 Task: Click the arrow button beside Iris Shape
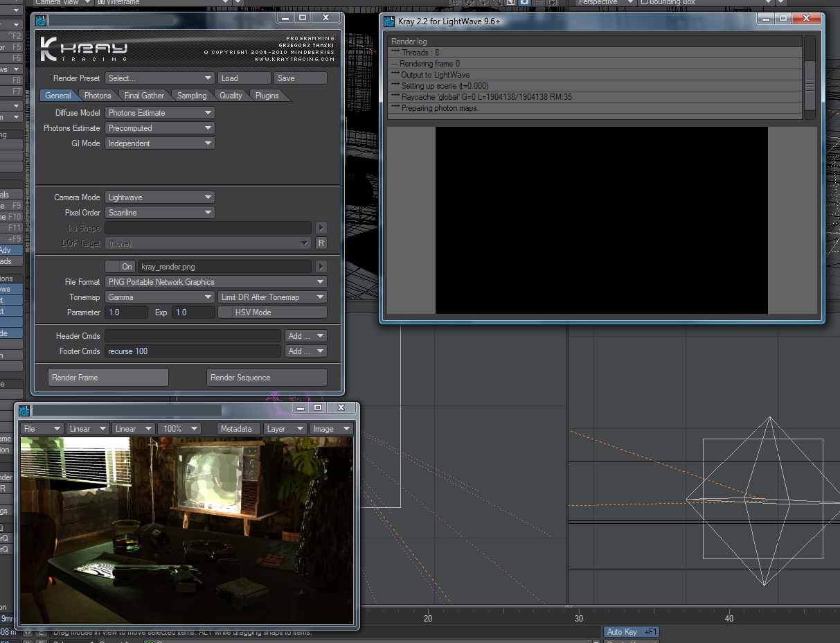tap(321, 228)
